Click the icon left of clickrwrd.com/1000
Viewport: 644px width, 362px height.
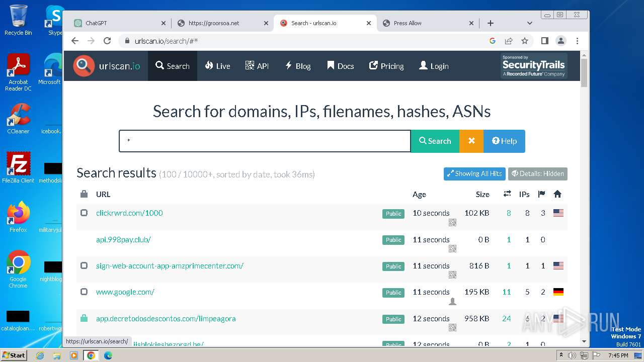[84, 213]
